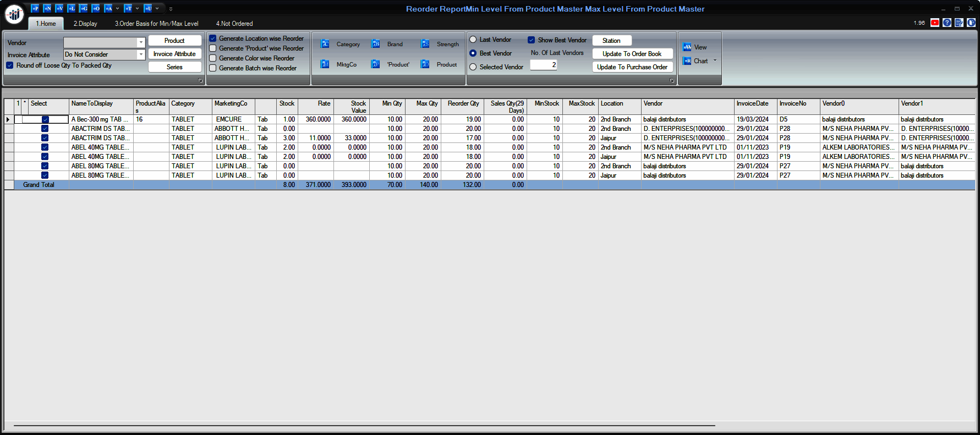Click the blue question mark help icon
Screen dimensions: 980x435
point(947,23)
